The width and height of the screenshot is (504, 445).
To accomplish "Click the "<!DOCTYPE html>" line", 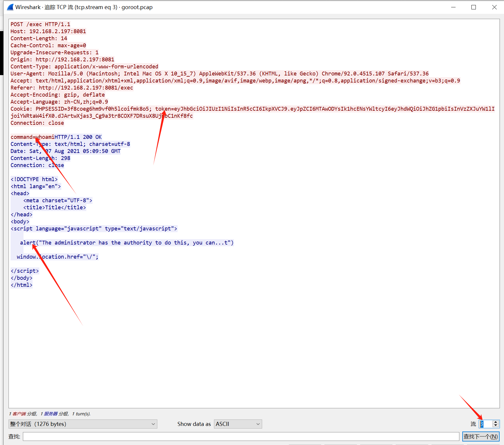I will (x=34, y=179).
